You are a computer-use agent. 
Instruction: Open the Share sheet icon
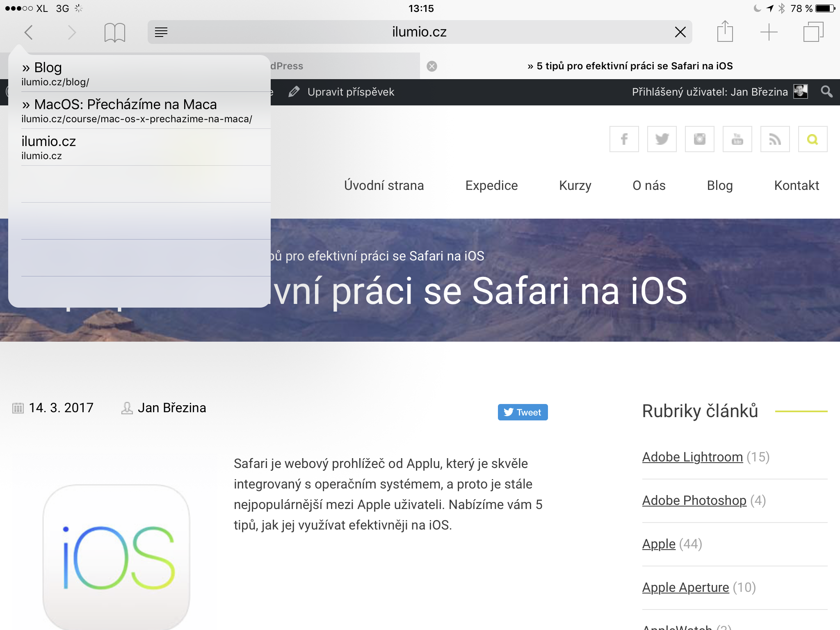click(725, 32)
